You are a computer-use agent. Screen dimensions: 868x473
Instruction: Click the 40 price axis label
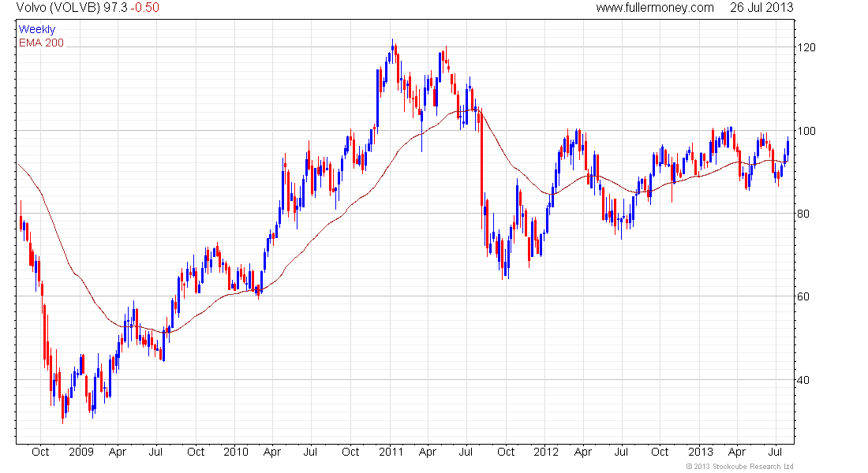(x=803, y=379)
